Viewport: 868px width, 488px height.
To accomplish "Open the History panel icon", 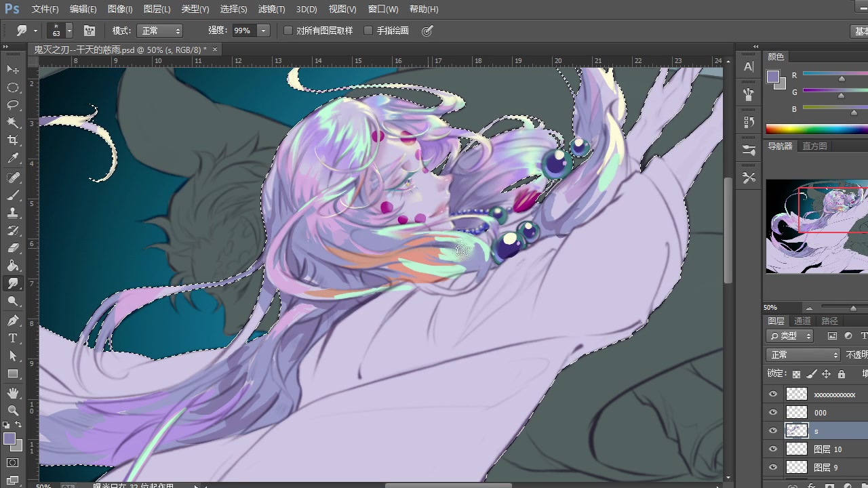I will tap(749, 122).
